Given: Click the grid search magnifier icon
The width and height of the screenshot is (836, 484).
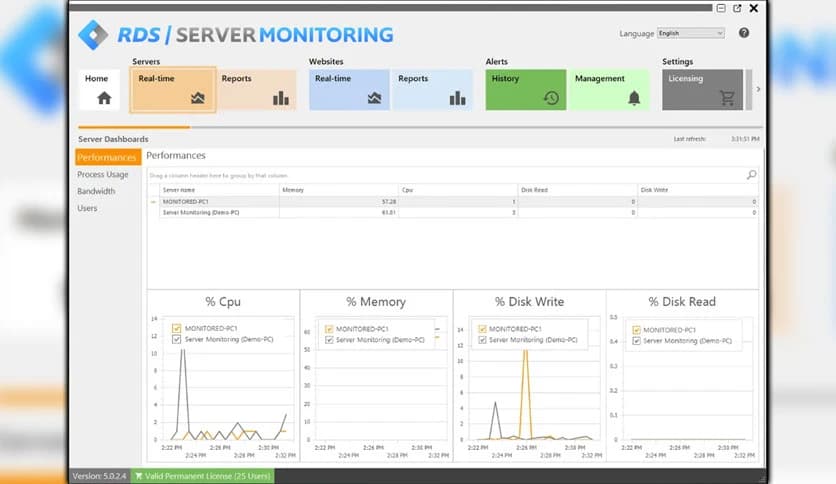Looking at the screenshot, I should point(751,174).
